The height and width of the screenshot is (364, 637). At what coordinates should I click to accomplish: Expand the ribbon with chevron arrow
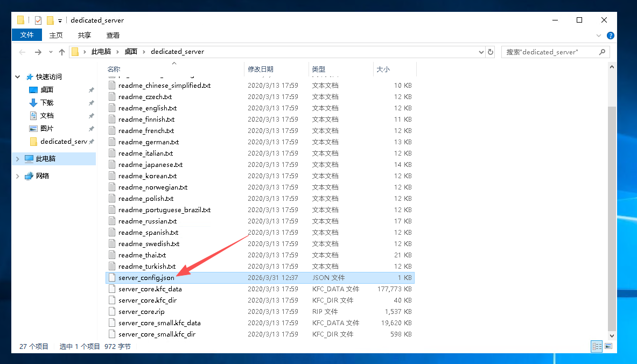click(x=599, y=36)
